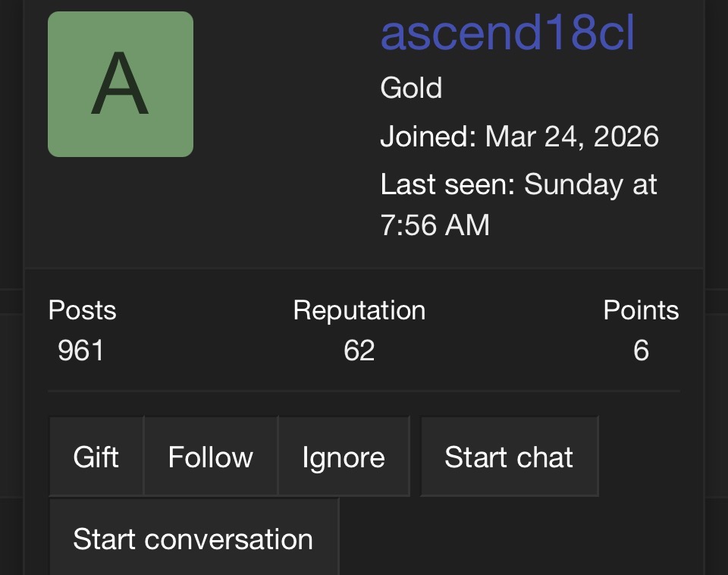This screenshot has width=728, height=575.
Task: Click the Gold user title
Action: coord(411,89)
